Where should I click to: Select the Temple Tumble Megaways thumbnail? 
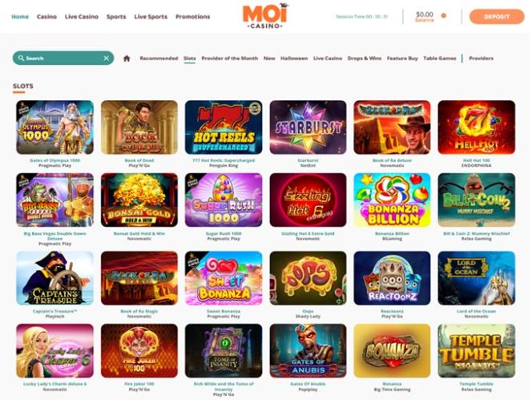pyautogui.click(x=477, y=351)
